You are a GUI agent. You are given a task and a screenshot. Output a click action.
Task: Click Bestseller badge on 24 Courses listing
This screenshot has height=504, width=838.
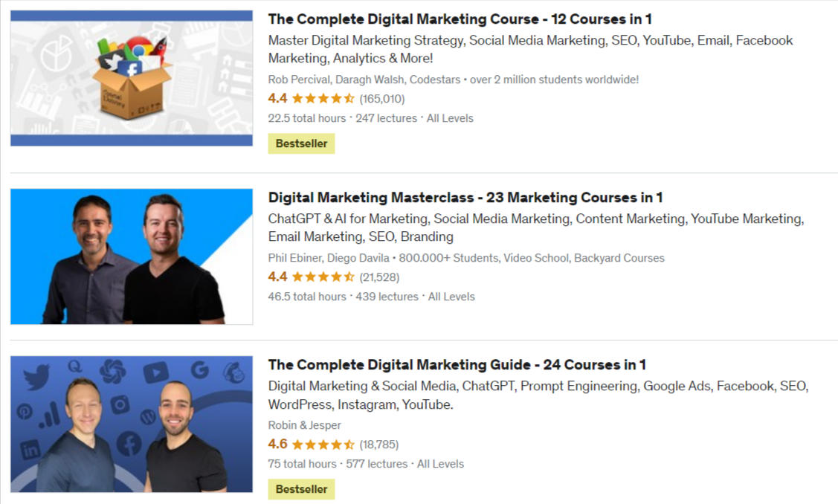[x=301, y=490]
